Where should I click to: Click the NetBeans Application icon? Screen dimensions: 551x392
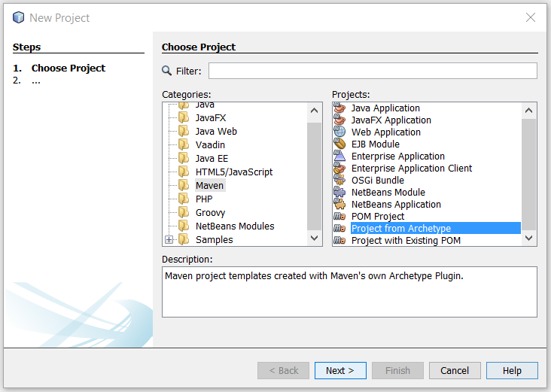tap(339, 204)
